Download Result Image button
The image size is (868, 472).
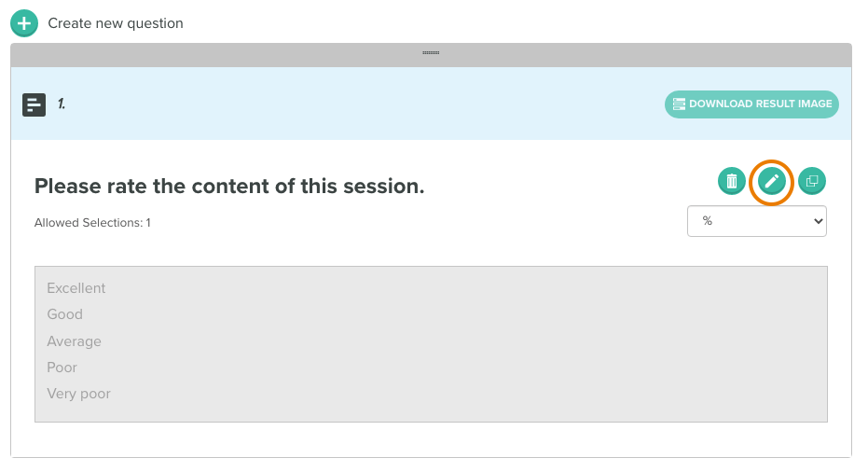[751, 104]
